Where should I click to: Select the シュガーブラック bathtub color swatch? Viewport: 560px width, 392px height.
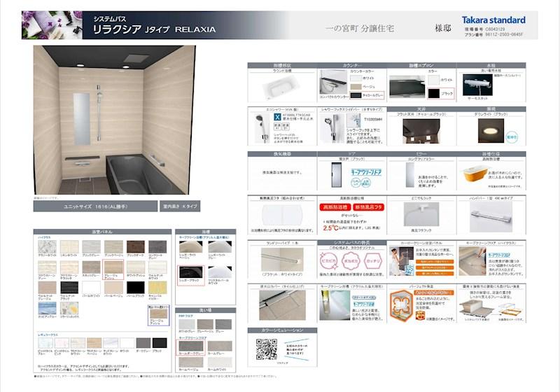[x=190, y=272]
